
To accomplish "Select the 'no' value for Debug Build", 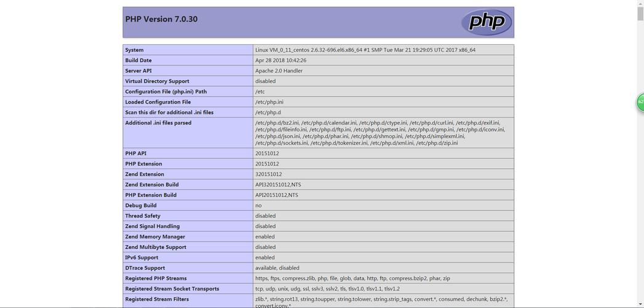I will (258, 205).
